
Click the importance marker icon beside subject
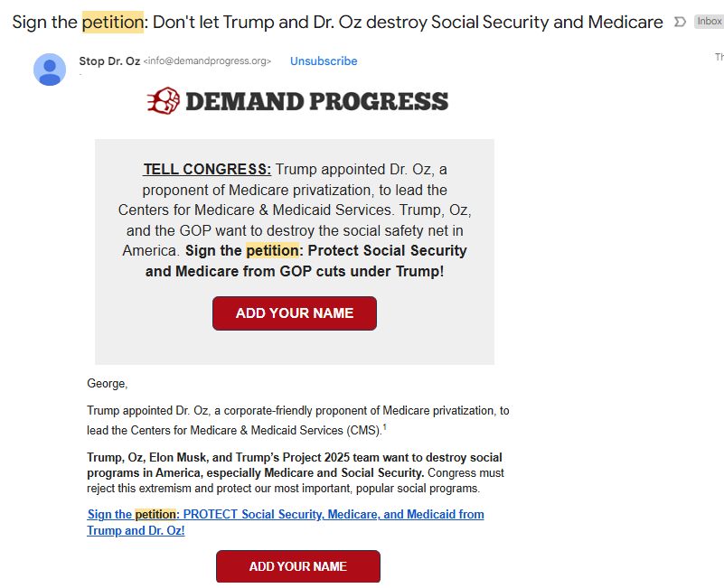680,22
